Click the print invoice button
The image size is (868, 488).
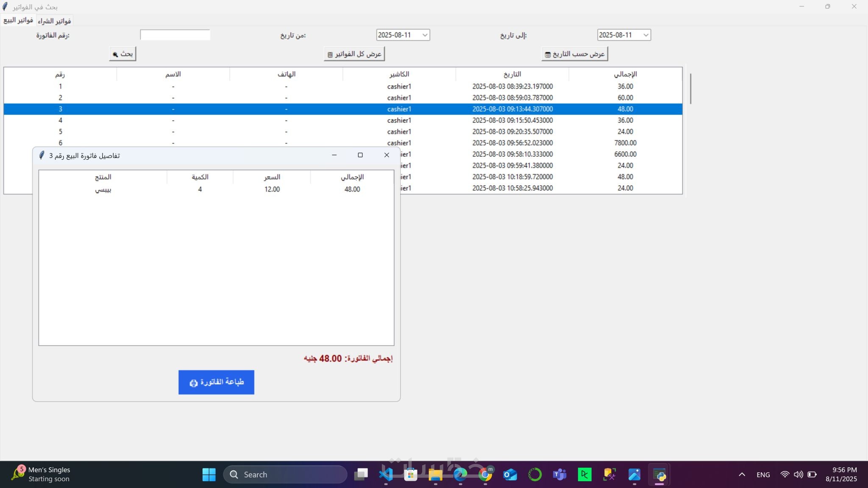coord(216,382)
